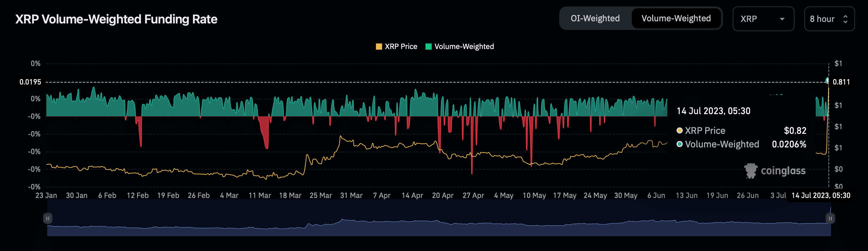Open the XRP coin dropdown
Image resolution: width=868 pixels, height=251 pixels.
pos(763,19)
